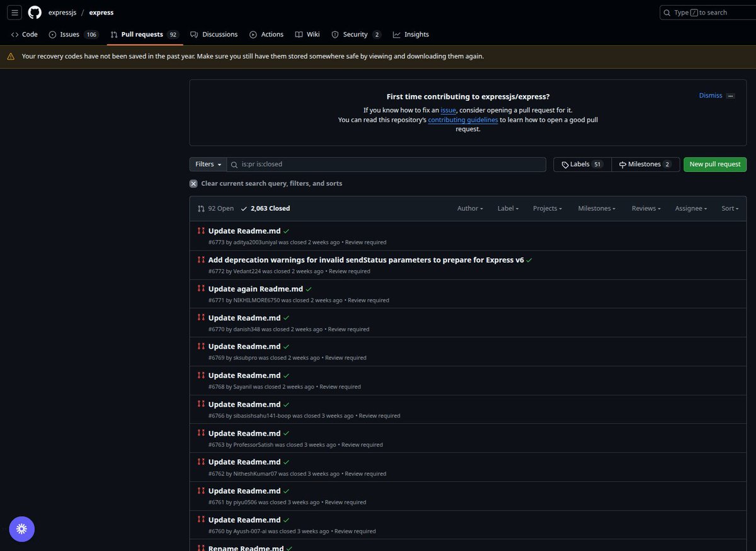Click the closed PR icon for #6772

(x=201, y=259)
